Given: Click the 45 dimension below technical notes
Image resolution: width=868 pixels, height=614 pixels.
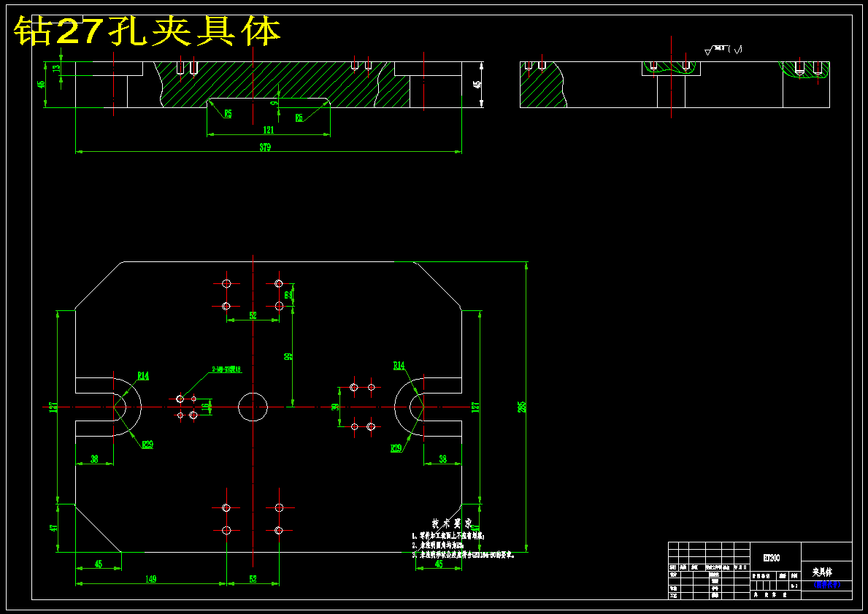Looking at the screenshot, I should click(439, 564).
